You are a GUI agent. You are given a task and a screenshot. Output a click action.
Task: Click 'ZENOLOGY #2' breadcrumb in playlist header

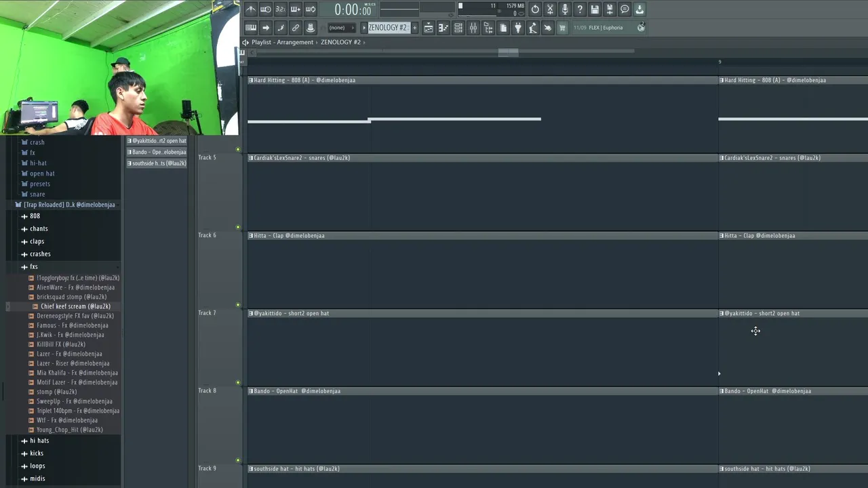pos(340,42)
